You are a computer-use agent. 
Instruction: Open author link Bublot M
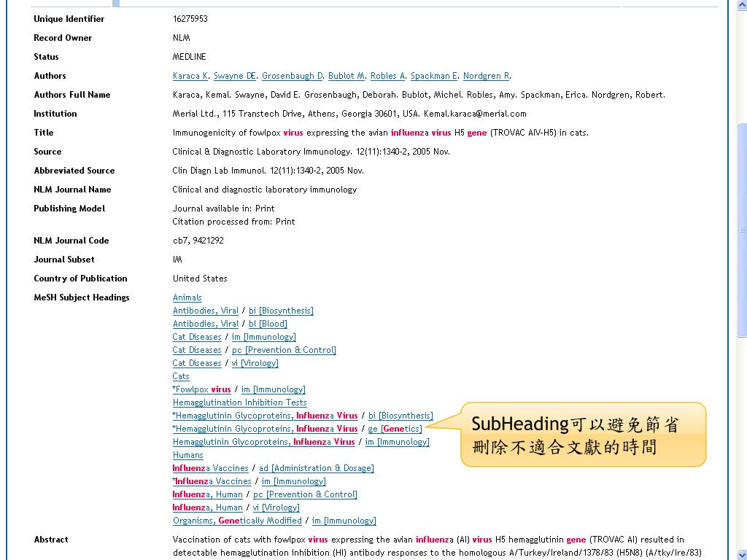click(347, 76)
